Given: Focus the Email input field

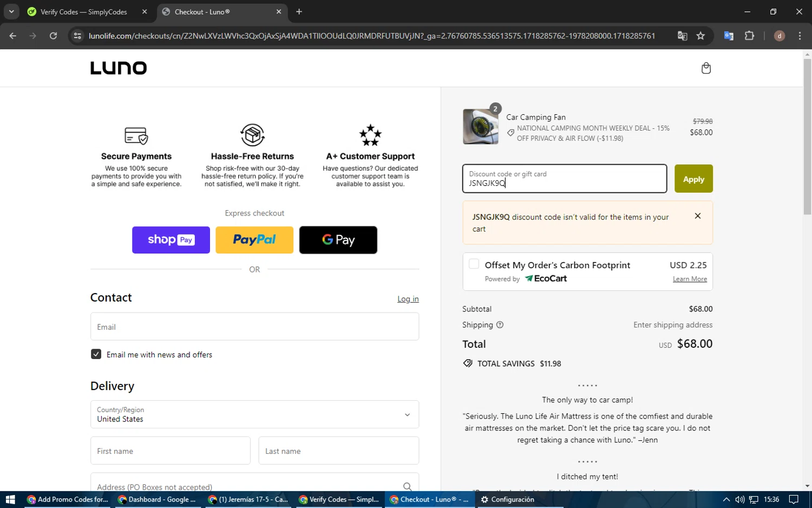Looking at the screenshot, I should pos(254,327).
